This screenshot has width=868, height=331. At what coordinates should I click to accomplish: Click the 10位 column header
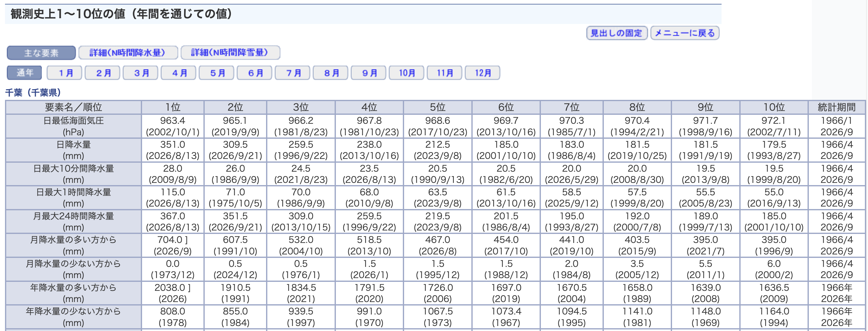click(774, 107)
